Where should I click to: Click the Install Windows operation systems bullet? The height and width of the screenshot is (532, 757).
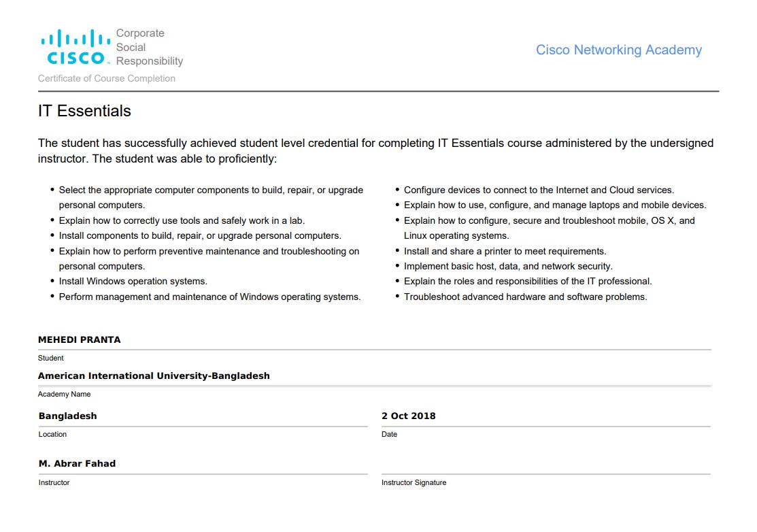click(133, 281)
